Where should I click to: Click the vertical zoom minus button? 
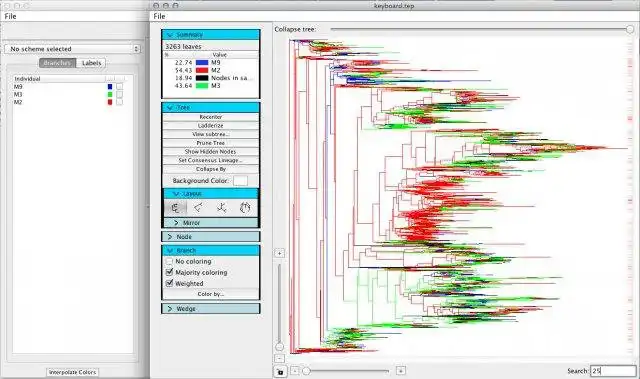(280, 359)
